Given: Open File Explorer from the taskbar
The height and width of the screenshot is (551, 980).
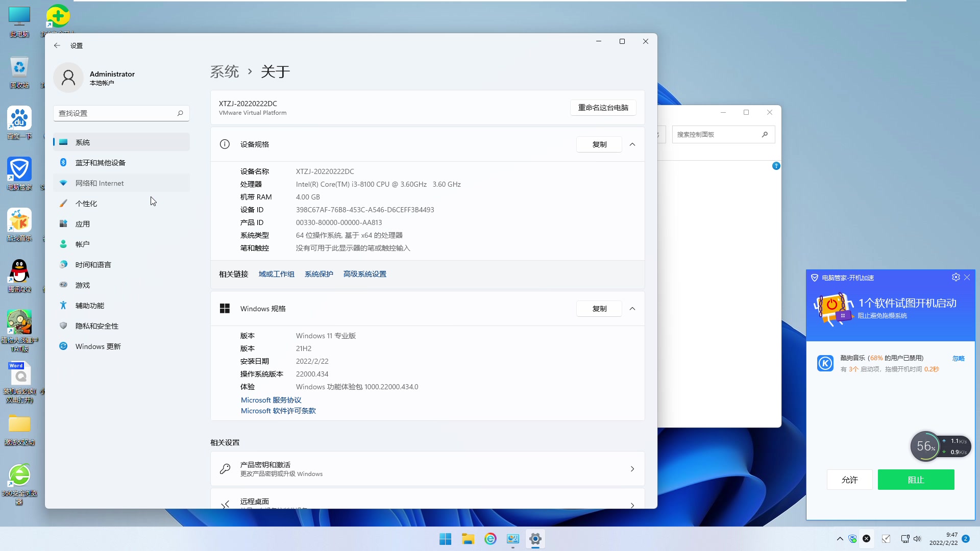Looking at the screenshot, I should coord(468,539).
